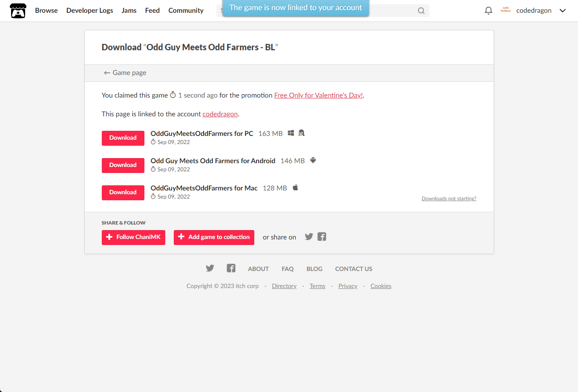Open the Feed page
Viewport: 578px width, 392px height.
pyautogui.click(x=152, y=11)
